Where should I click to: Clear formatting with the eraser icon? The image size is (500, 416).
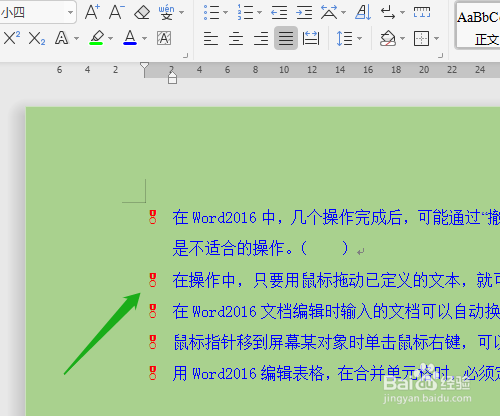pos(142,13)
